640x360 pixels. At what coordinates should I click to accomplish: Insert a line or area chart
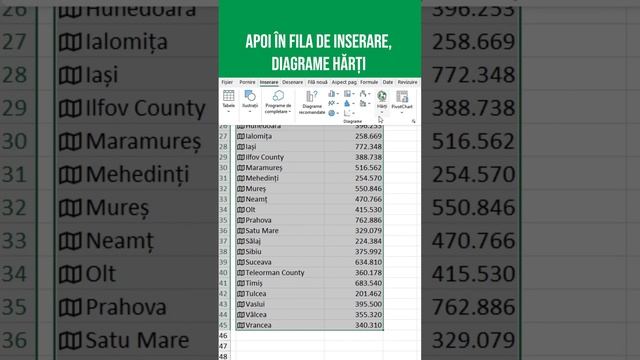click(x=332, y=103)
